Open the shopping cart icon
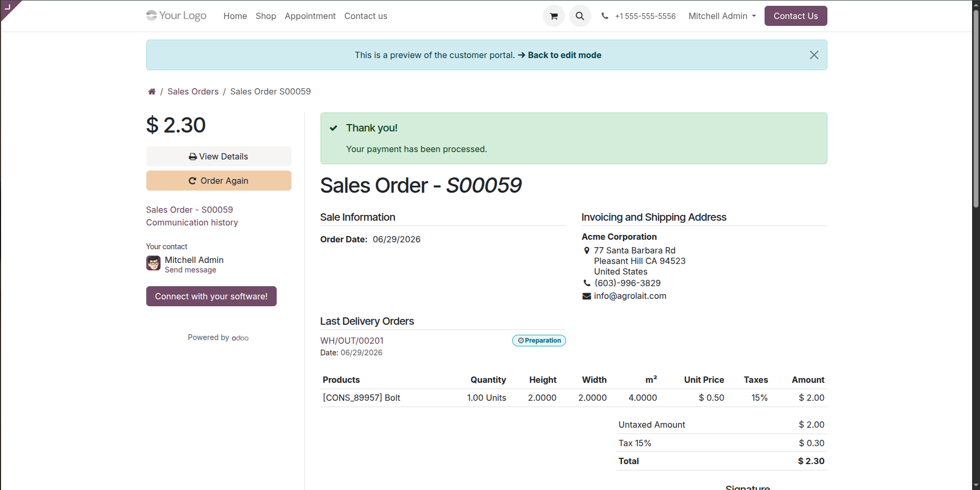980x490 pixels. [x=553, y=16]
